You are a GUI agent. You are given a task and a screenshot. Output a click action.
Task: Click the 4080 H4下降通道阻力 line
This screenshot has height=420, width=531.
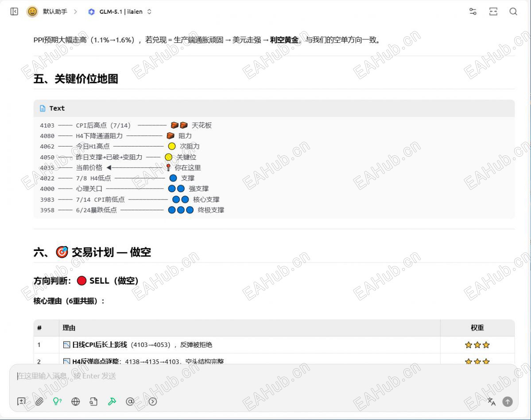(x=116, y=136)
